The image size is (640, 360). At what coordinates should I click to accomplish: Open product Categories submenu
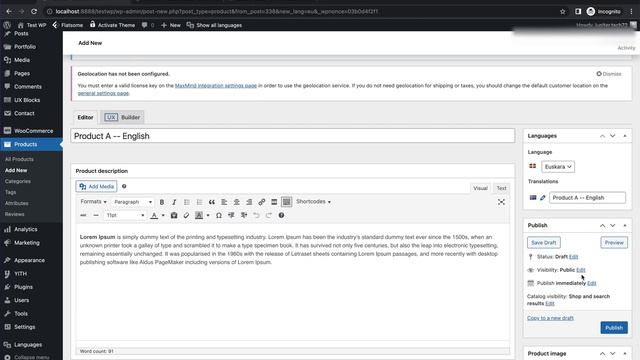18,181
